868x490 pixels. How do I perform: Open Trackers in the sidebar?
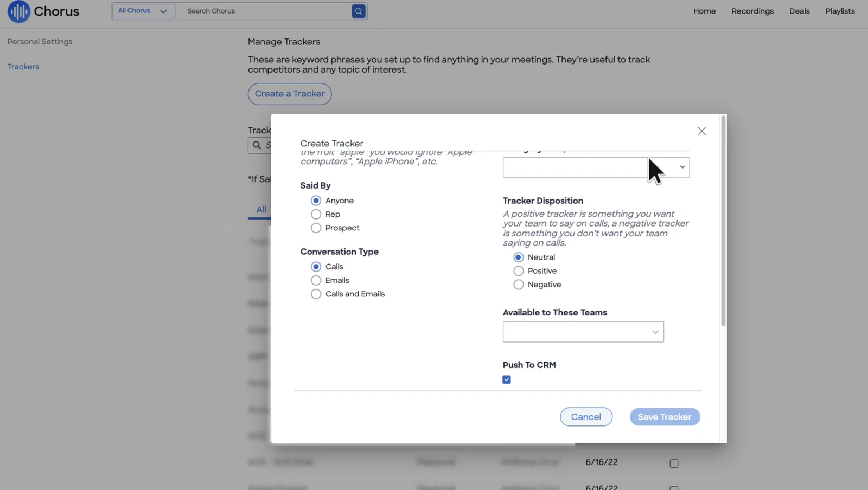pos(23,67)
